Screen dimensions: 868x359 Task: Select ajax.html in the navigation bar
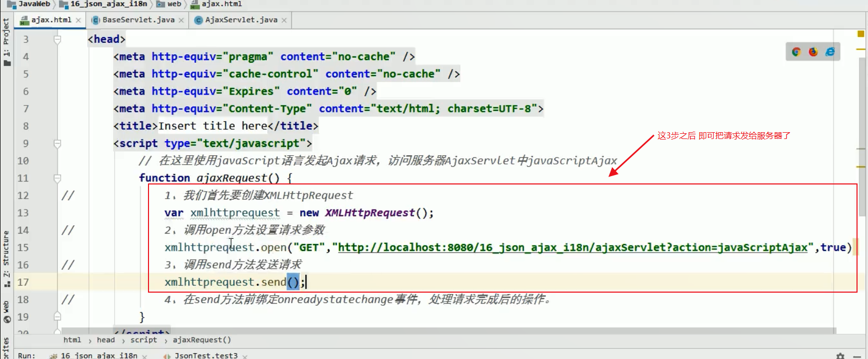(x=217, y=4)
